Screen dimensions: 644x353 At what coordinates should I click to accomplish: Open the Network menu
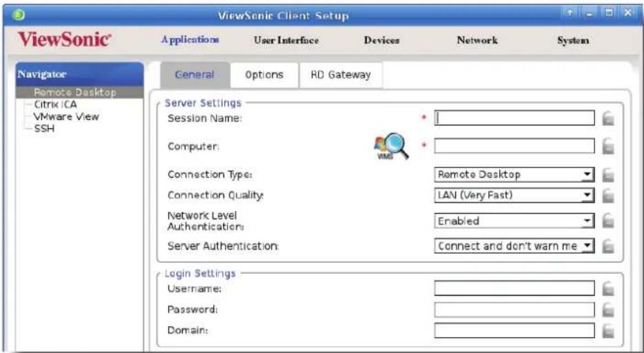[477, 40]
